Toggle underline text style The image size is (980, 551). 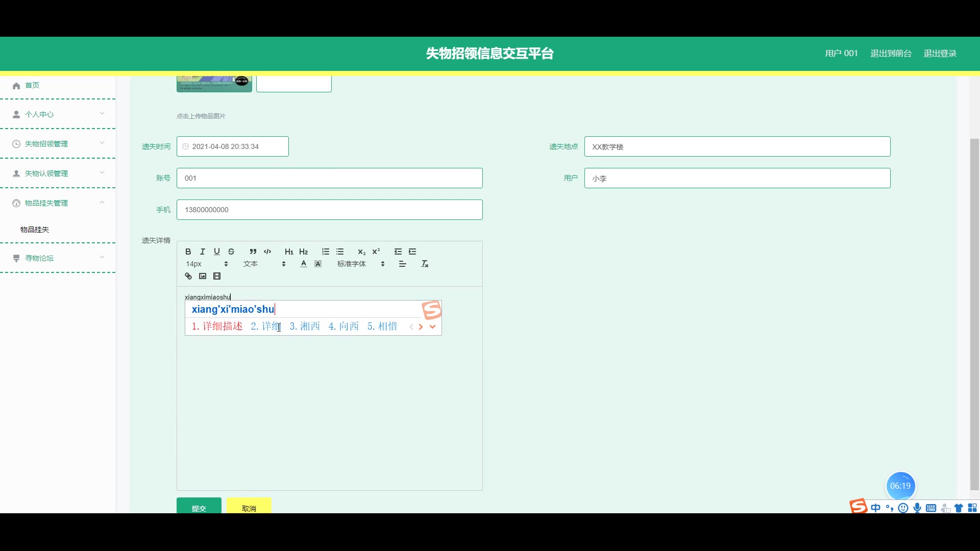[217, 252]
